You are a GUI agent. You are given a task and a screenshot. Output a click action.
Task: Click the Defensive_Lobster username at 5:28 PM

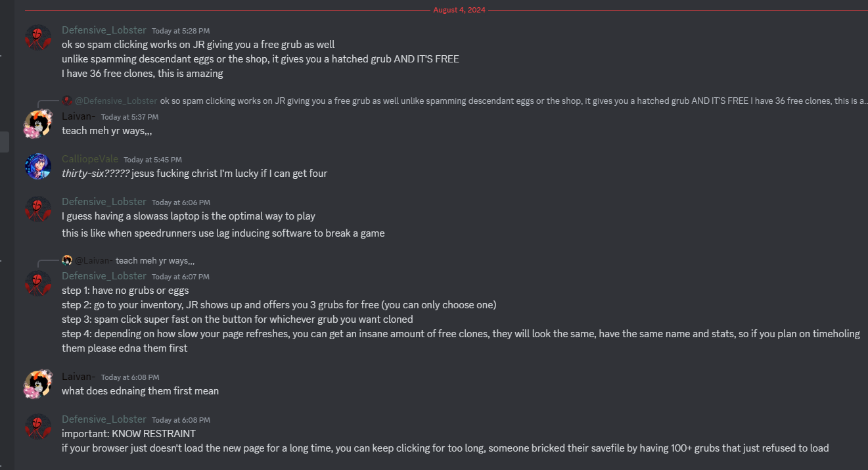[x=104, y=30]
